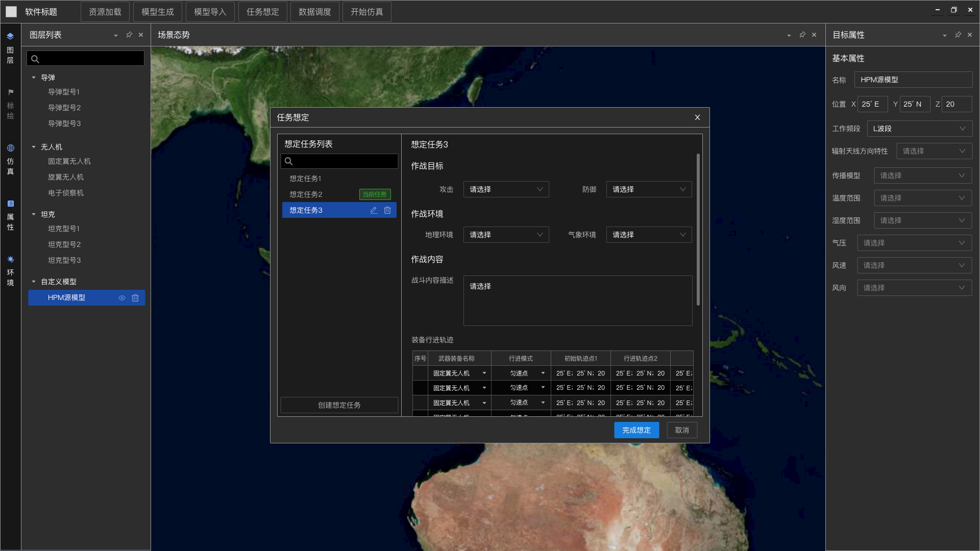Click the 位置 X coordinate field
The height and width of the screenshot is (551, 980).
tap(873, 104)
